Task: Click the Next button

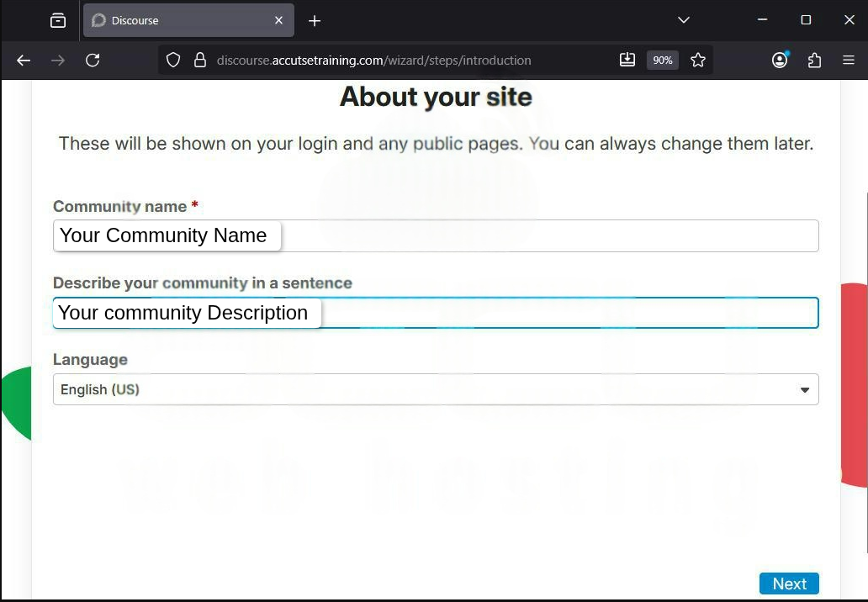Action: (x=788, y=583)
